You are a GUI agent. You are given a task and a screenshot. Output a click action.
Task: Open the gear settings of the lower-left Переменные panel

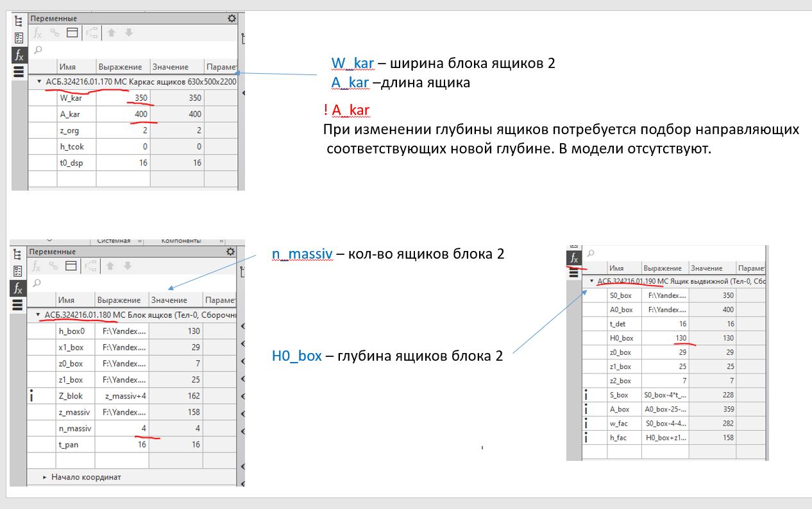tap(231, 252)
